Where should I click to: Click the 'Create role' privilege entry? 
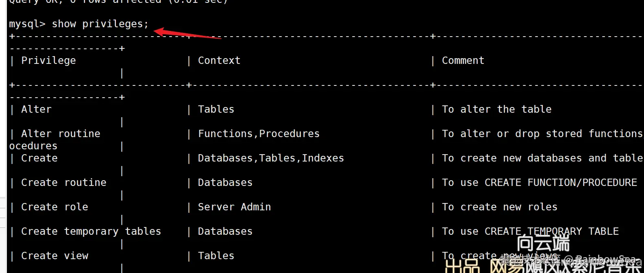click(54, 207)
